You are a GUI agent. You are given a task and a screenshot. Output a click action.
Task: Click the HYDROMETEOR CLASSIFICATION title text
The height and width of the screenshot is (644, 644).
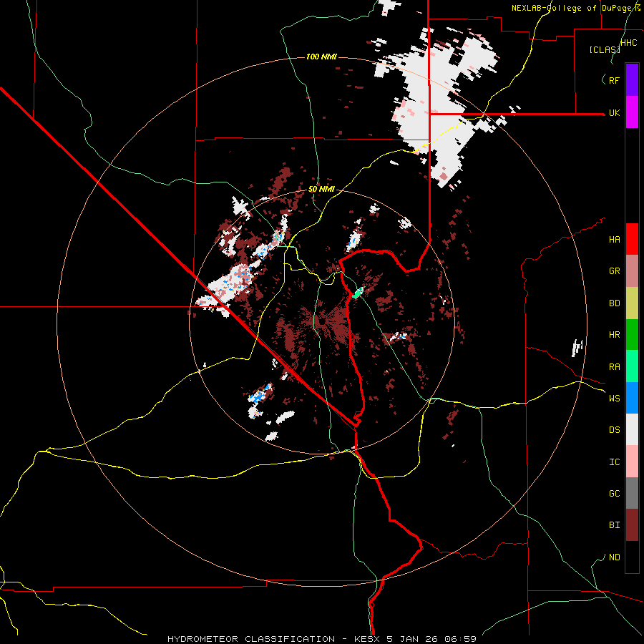(251, 639)
